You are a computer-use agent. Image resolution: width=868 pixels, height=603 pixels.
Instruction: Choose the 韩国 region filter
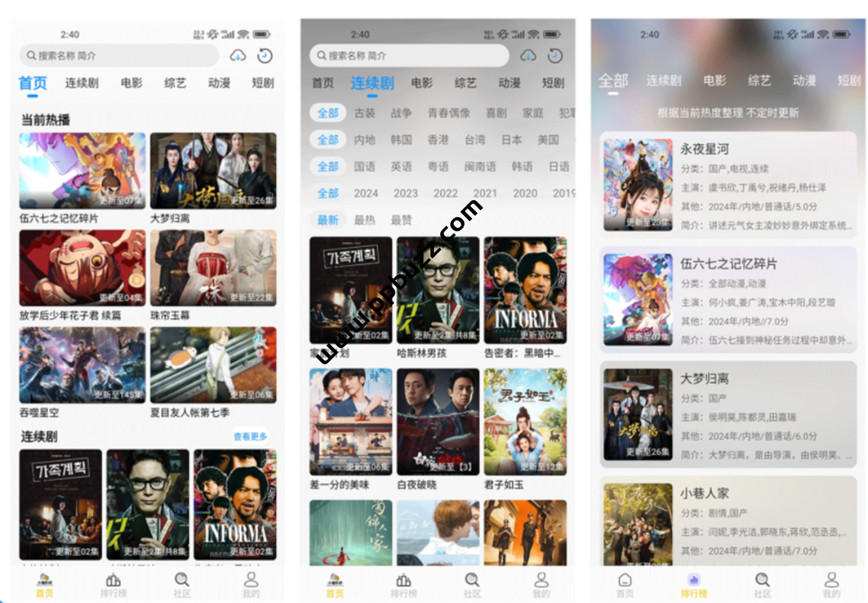[x=401, y=140]
